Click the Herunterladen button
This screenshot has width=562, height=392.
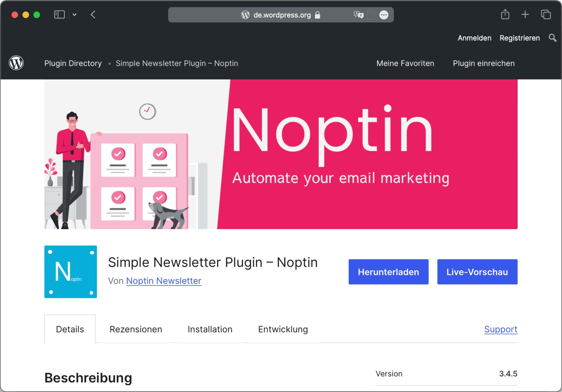tap(388, 272)
